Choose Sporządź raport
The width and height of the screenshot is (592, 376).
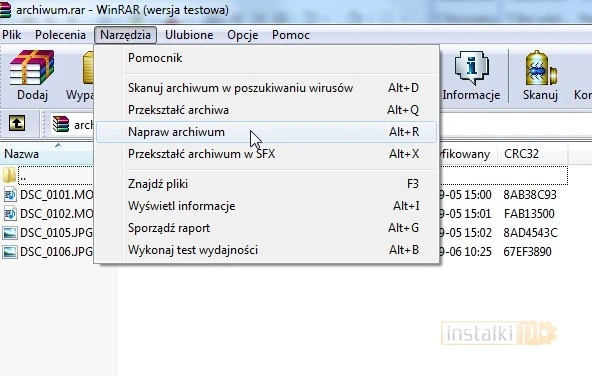coord(267,228)
